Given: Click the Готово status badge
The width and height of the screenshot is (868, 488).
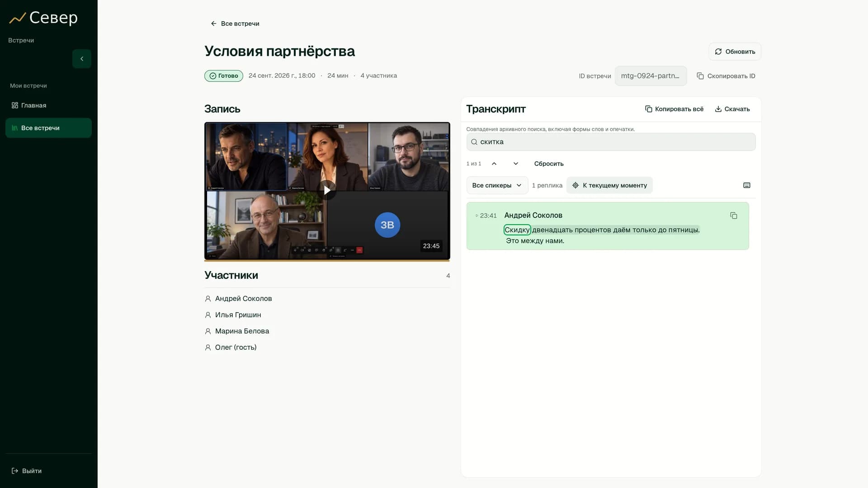Looking at the screenshot, I should 224,76.
